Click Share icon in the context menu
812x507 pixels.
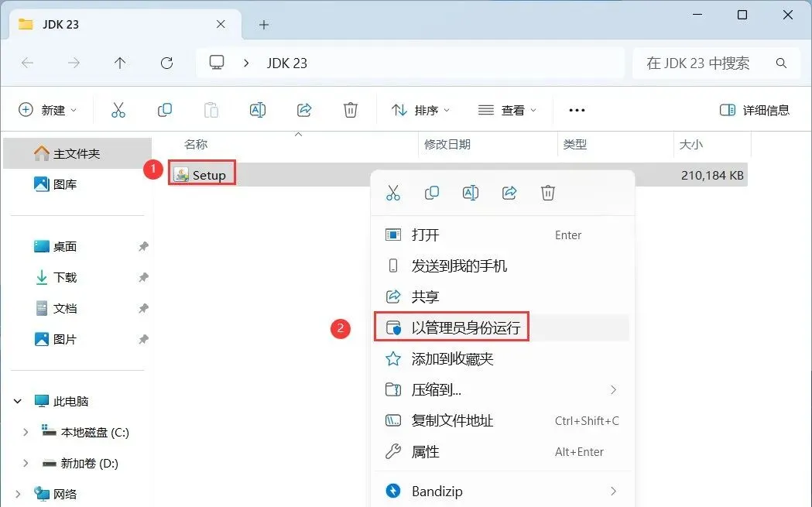click(x=509, y=194)
